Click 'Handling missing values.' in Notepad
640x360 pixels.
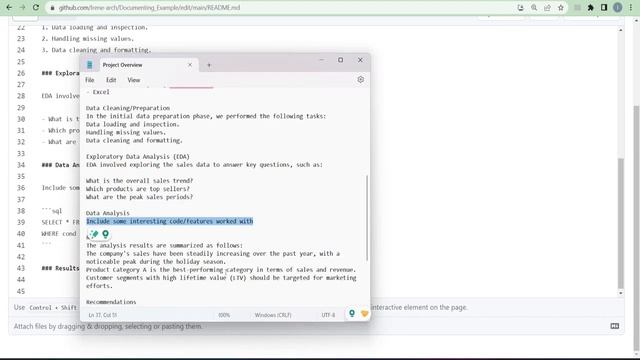(x=126, y=132)
